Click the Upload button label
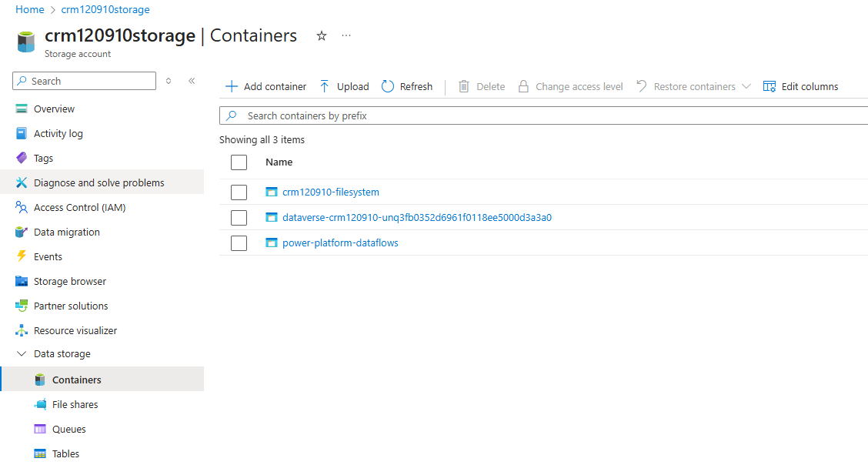 pyautogui.click(x=352, y=86)
